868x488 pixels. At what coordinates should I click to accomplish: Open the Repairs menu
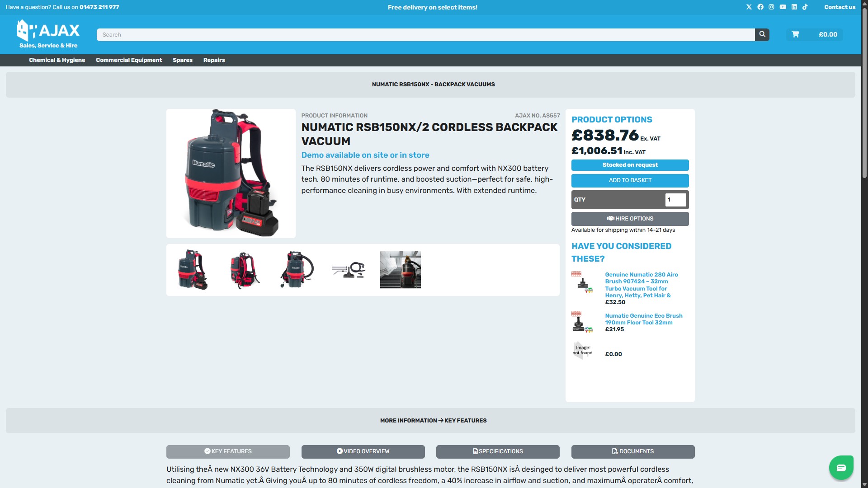coord(214,60)
